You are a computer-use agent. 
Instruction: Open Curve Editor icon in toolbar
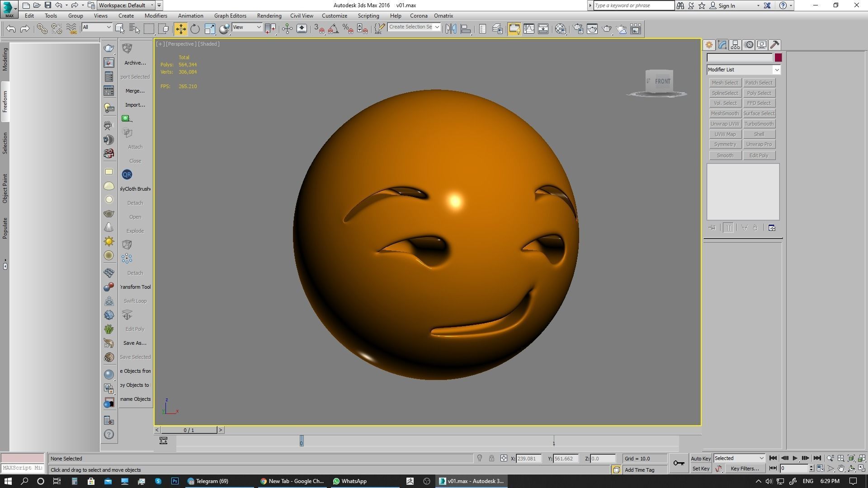coord(529,29)
